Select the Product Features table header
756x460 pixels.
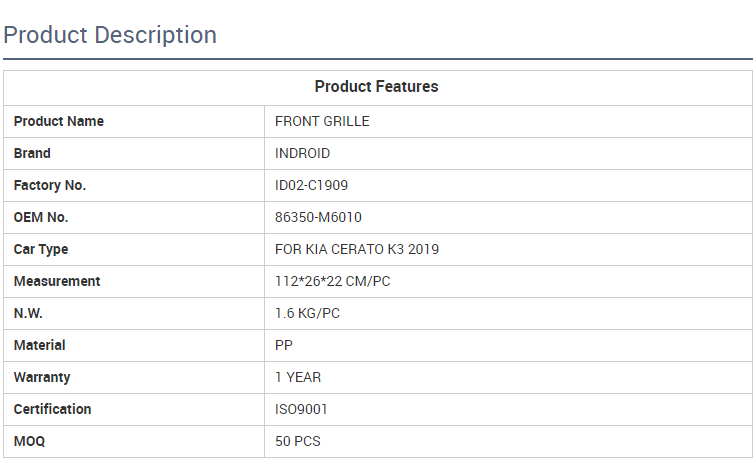(x=376, y=87)
